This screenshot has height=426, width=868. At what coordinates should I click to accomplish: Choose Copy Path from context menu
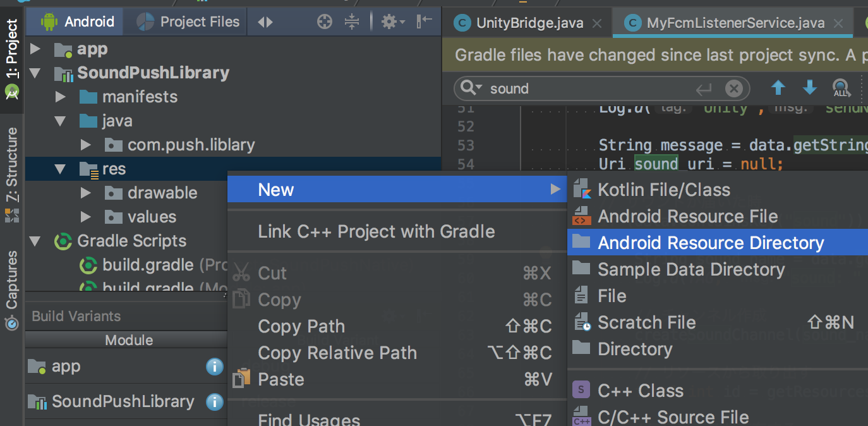coord(301,327)
